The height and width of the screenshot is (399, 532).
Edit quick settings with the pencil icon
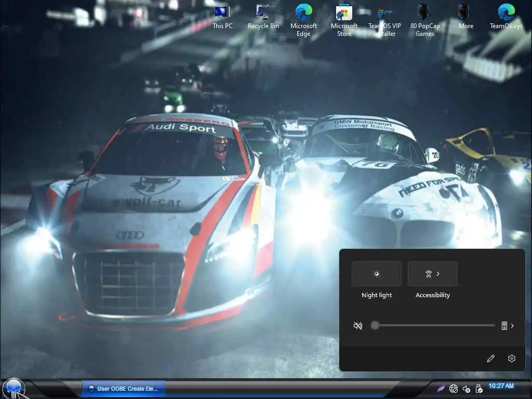point(490,358)
